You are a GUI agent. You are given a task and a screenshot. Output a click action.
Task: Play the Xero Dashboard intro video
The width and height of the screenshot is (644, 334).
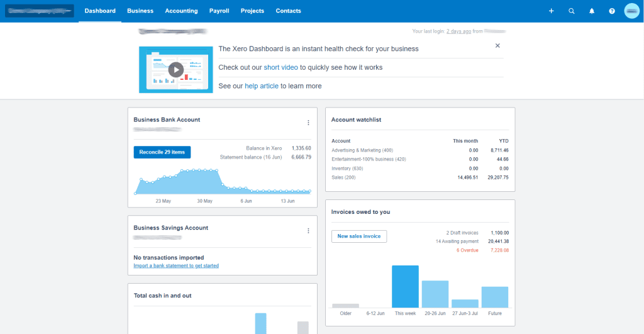176,70
